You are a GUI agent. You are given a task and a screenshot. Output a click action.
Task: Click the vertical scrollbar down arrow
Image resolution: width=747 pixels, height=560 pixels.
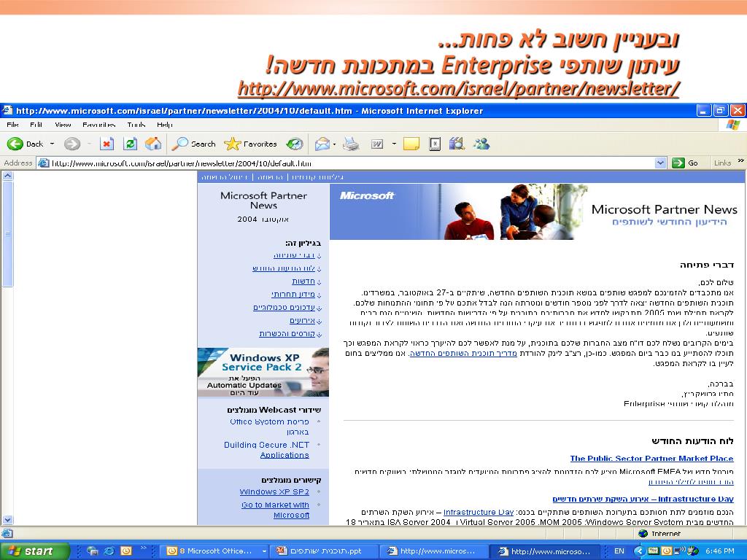(x=7, y=520)
